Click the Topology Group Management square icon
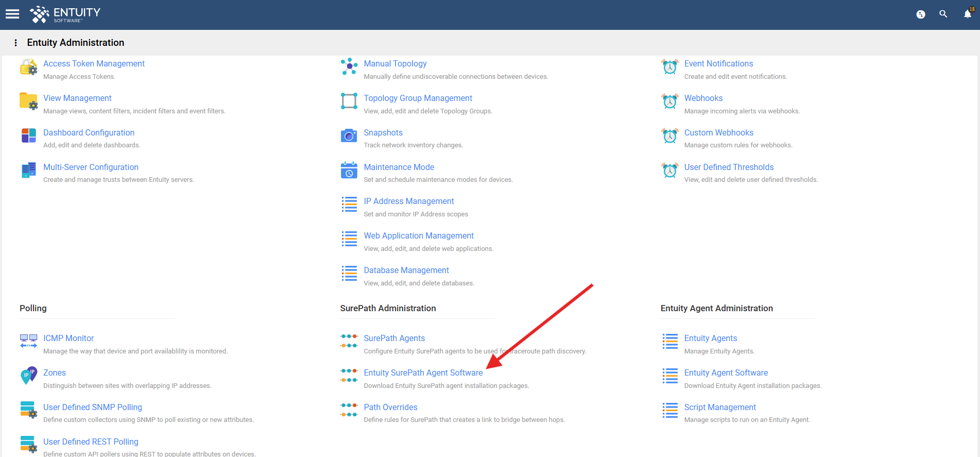This screenshot has width=980, height=457. pyautogui.click(x=349, y=101)
